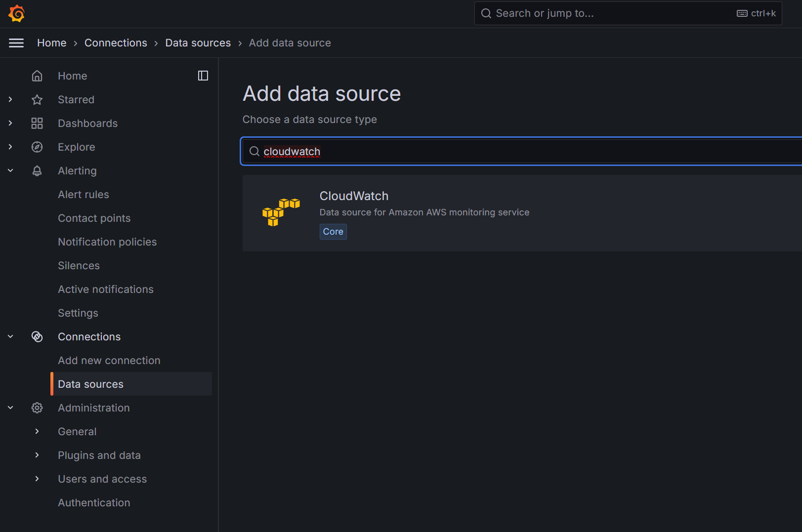802x532 pixels.
Task: Open Active notifications page
Action: [x=106, y=289]
